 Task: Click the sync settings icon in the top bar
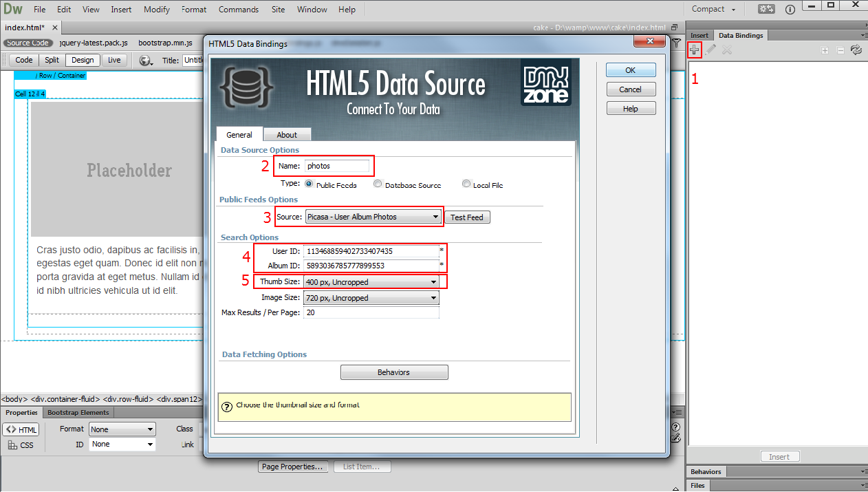tap(767, 10)
